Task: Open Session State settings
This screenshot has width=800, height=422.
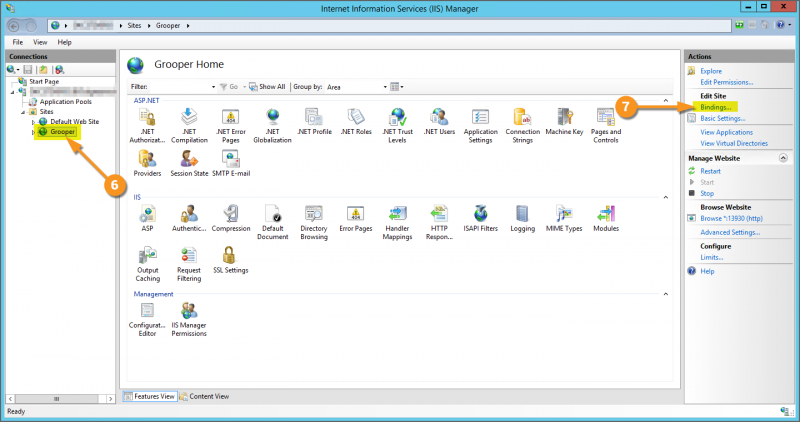Action: (x=189, y=163)
